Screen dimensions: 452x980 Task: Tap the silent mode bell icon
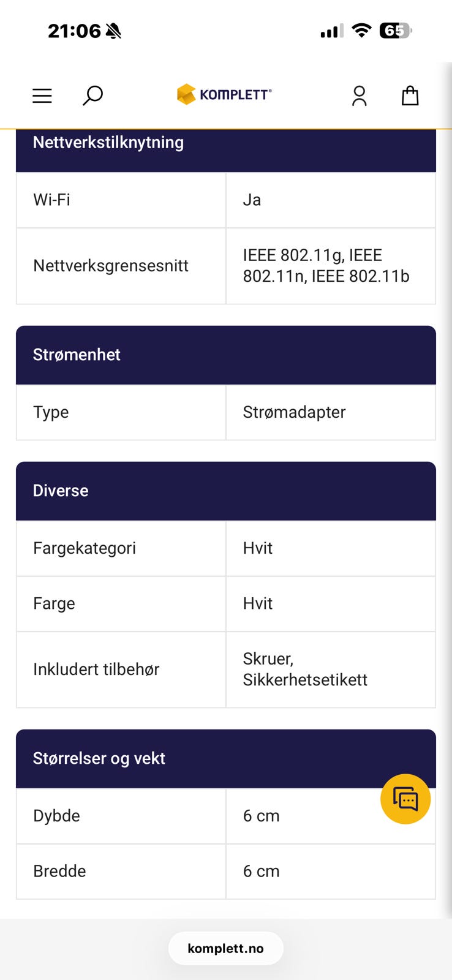coord(113,31)
